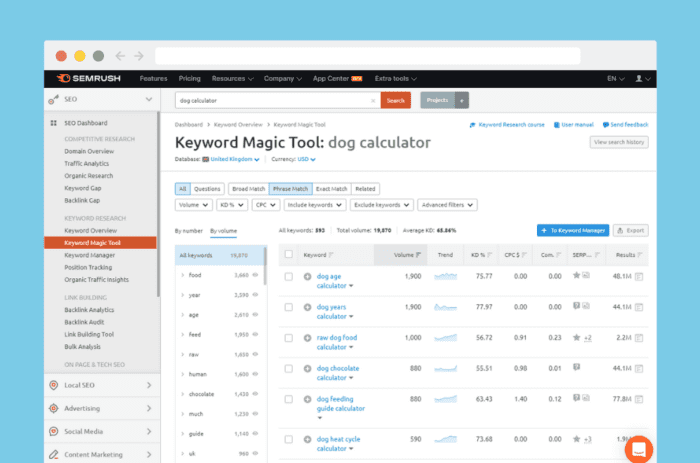Screen dimensions: 700x463
Task: Click the browser address bar
Action: click(368, 56)
